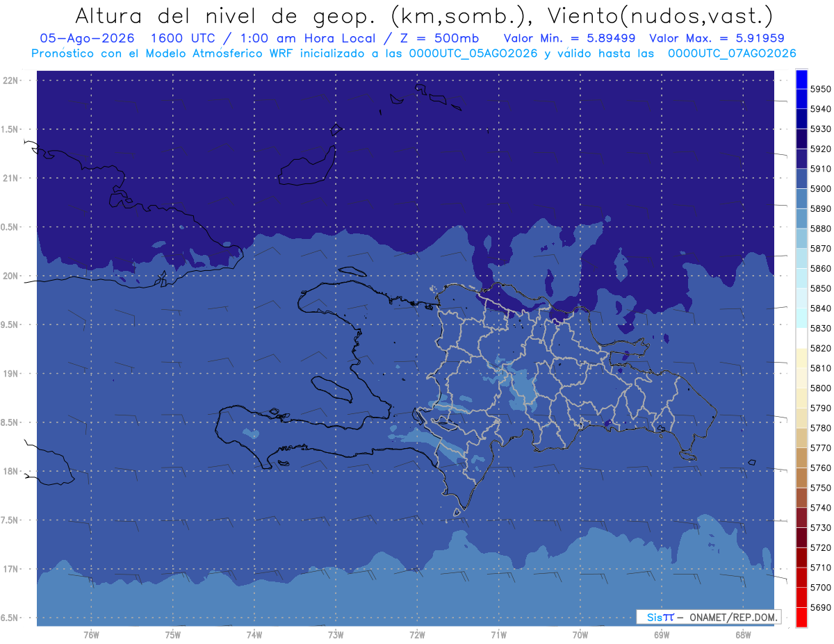Click the '69W' longitude axis label
The height and width of the screenshot is (644, 834).
(662, 635)
